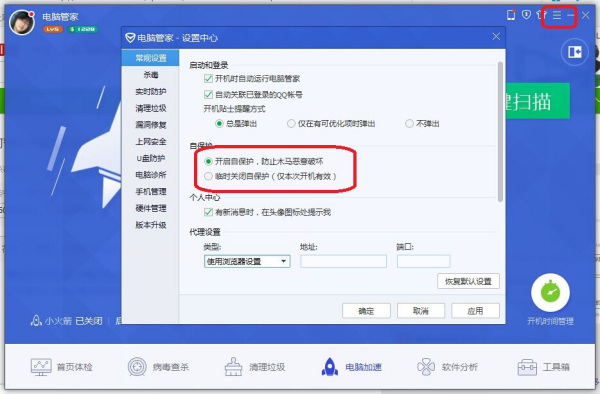Select 漏洞修复 in settings sidebar
The image size is (600, 394).
pyautogui.click(x=150, y=125)
